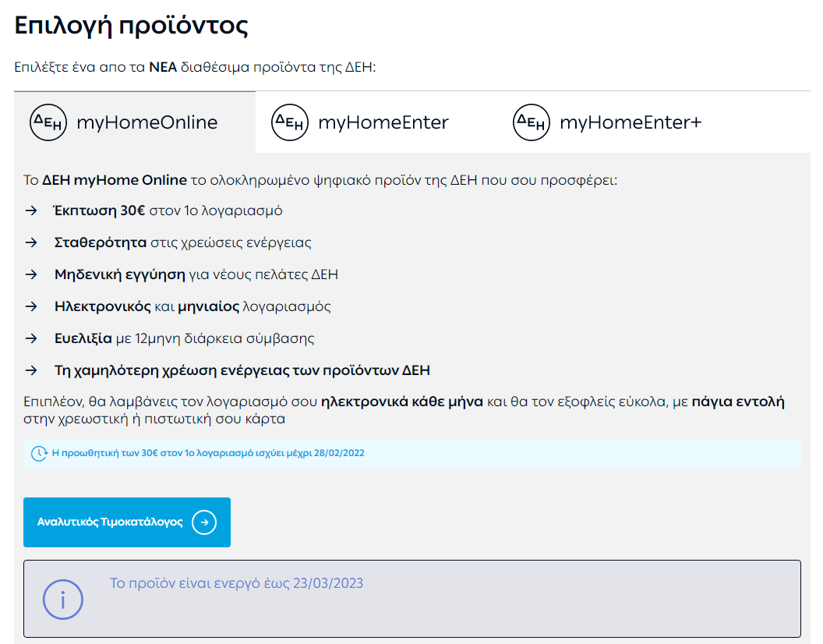Click the text 'Σταθερότητα στις χρεώσεις ενέργειας'

coord(182,242)
